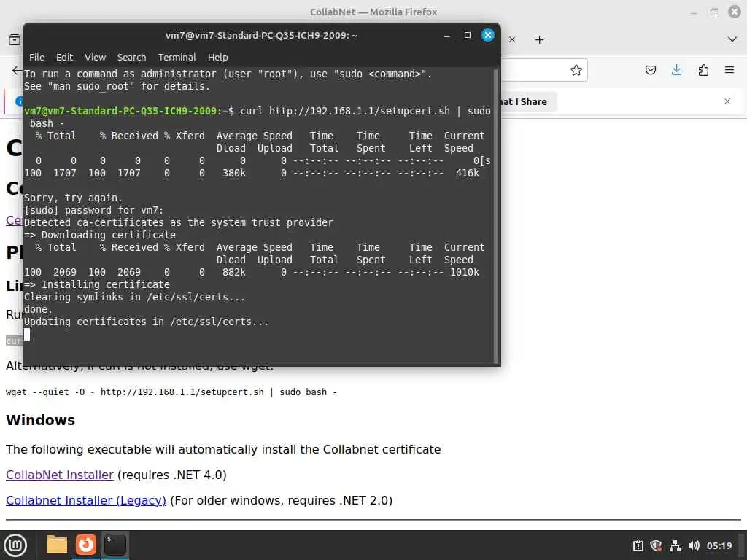Screen dimensions: 747x560
Task: Open the Help menu in the terminal
Action: [x=217, y=57]
